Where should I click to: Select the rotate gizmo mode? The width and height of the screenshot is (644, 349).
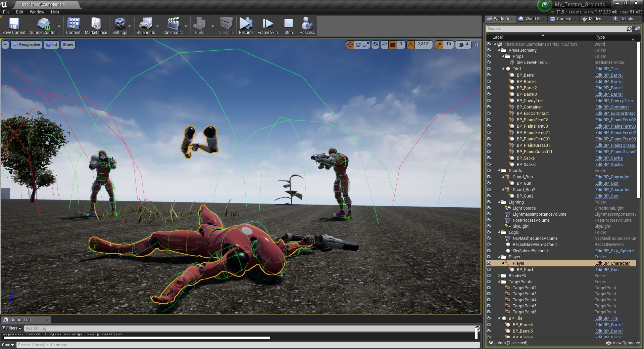tap(358, 45)
